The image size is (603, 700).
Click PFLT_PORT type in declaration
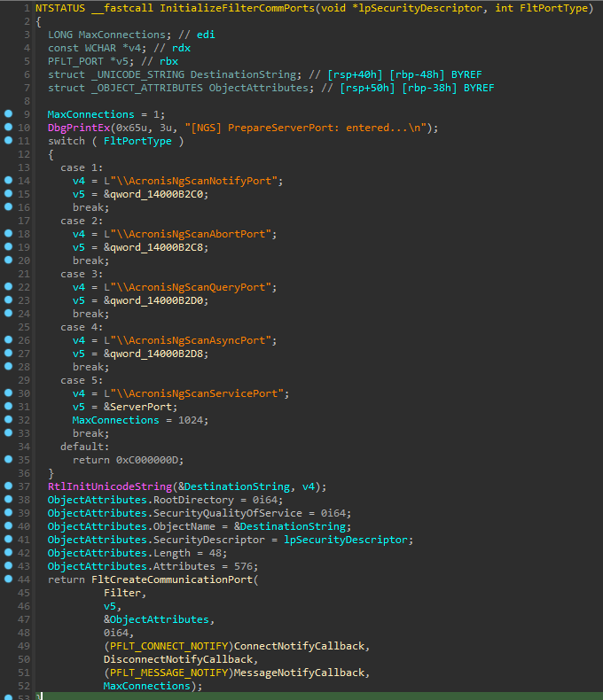[x=75, y=61]
